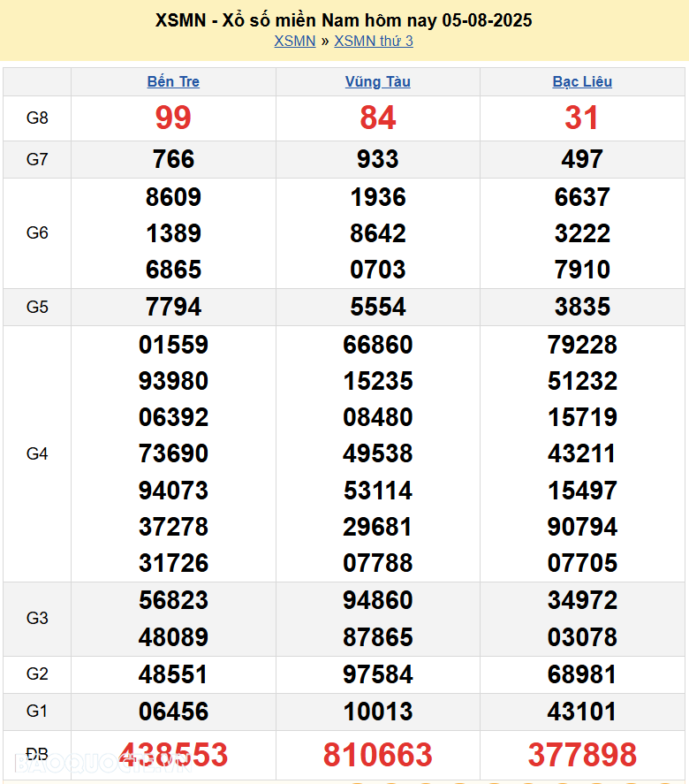Open the Bến Tre province link
689x784 pixels.
(173, 81)
